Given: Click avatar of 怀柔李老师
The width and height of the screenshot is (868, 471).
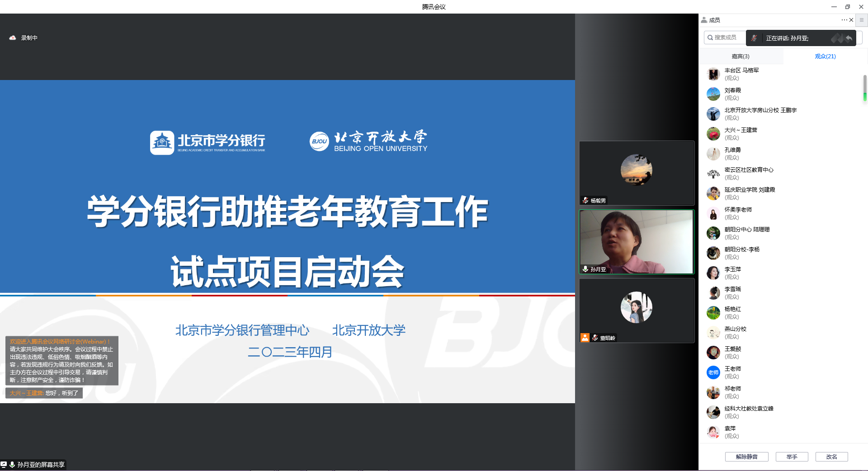Looking at the screenshot, I should (713, 213).
